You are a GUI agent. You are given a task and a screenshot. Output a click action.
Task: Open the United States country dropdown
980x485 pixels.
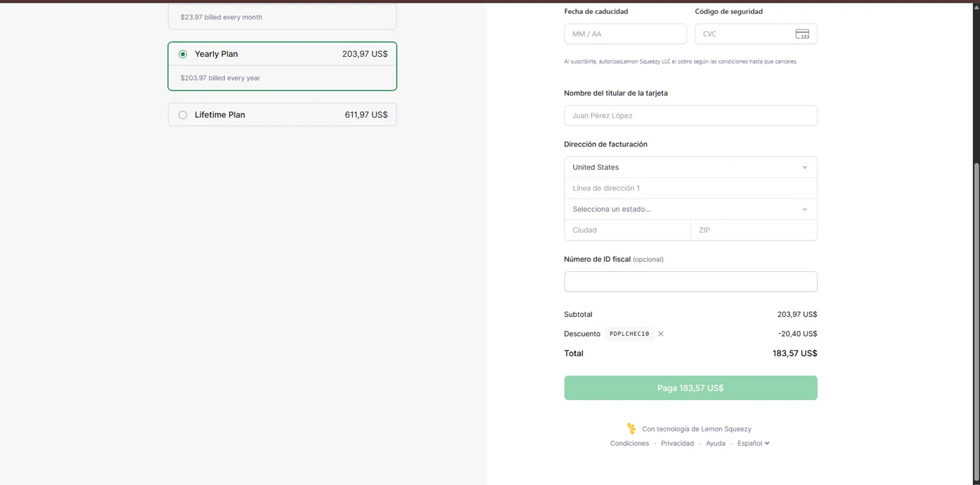[691, 167]
